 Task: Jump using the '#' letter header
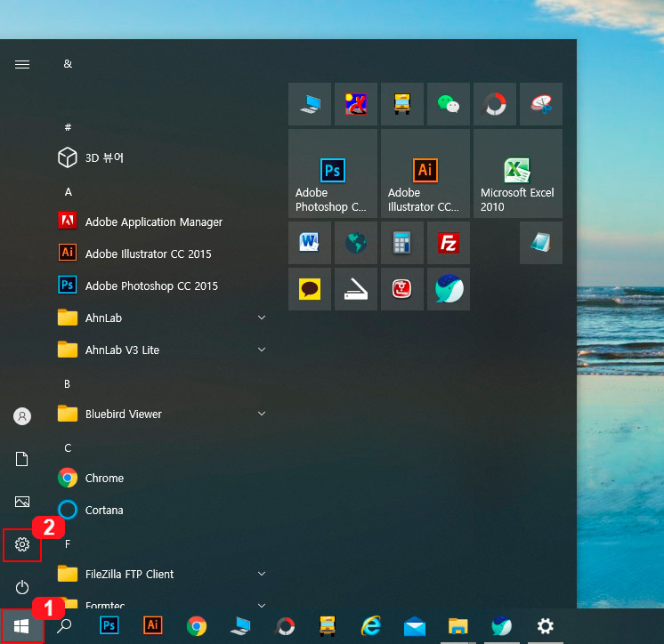tap(68, 127)
